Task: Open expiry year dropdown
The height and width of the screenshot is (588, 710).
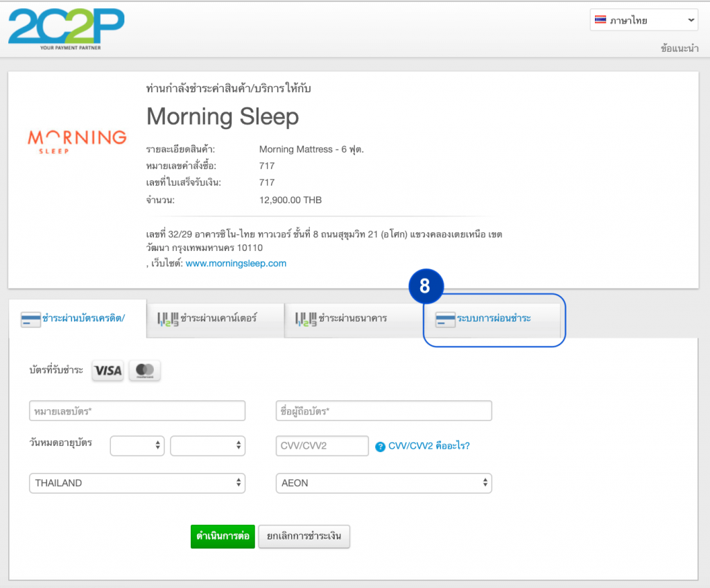Action: point(208,446)
